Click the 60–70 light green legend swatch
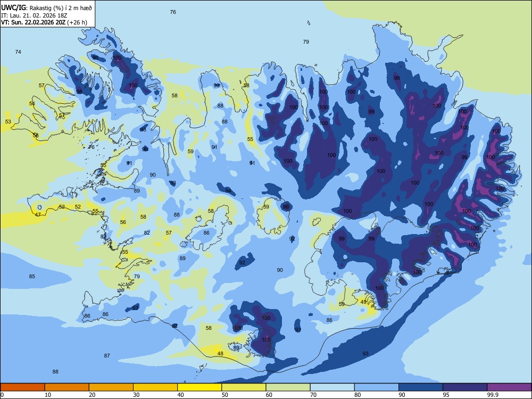Image resolution: width=532 pixels, height=399 pixels. (x=288, y=387)
